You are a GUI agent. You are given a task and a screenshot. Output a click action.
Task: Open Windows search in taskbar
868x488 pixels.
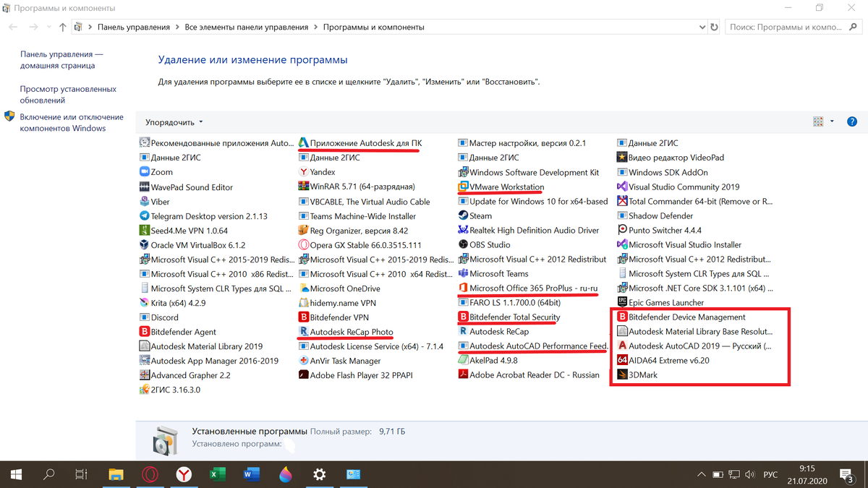[49, 475]
